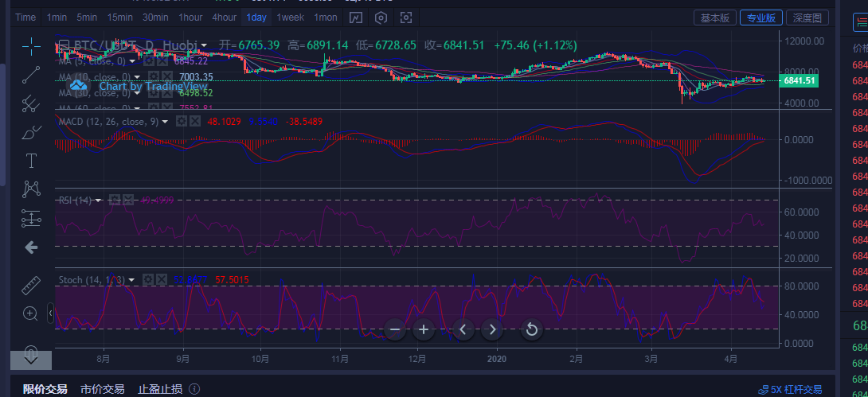Select the ruler measure tool
This screenshot has width=868, height=397.
[31, 284]
